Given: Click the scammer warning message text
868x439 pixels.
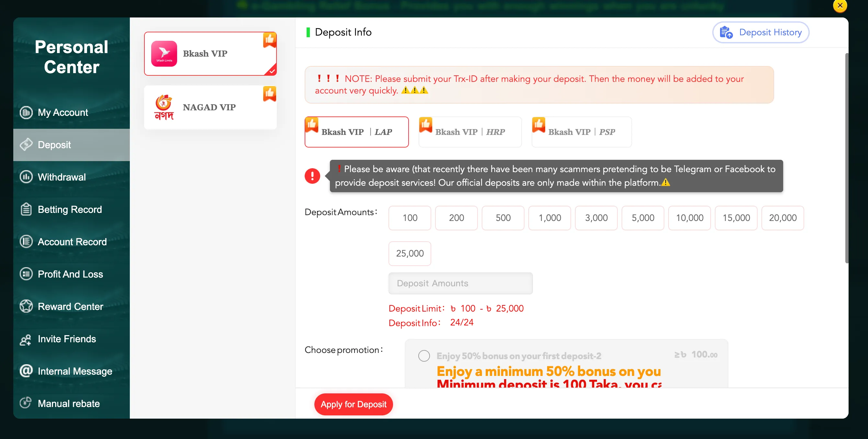Looking at the screenshot, I should pyautogui.click(x=555, y=176).
